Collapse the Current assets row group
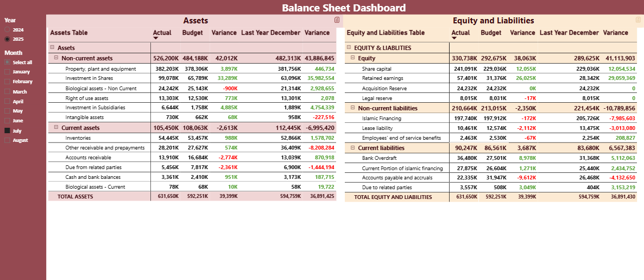Screen dimensions: 644x280 point(56,127)
